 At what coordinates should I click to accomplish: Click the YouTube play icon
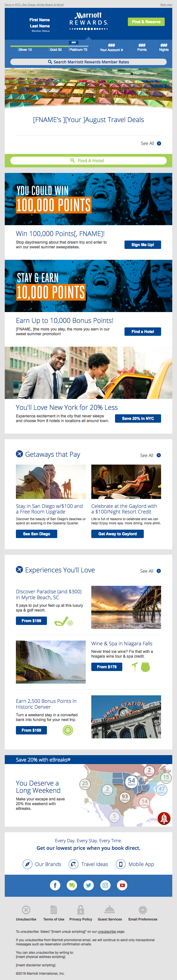coord(122,885)
